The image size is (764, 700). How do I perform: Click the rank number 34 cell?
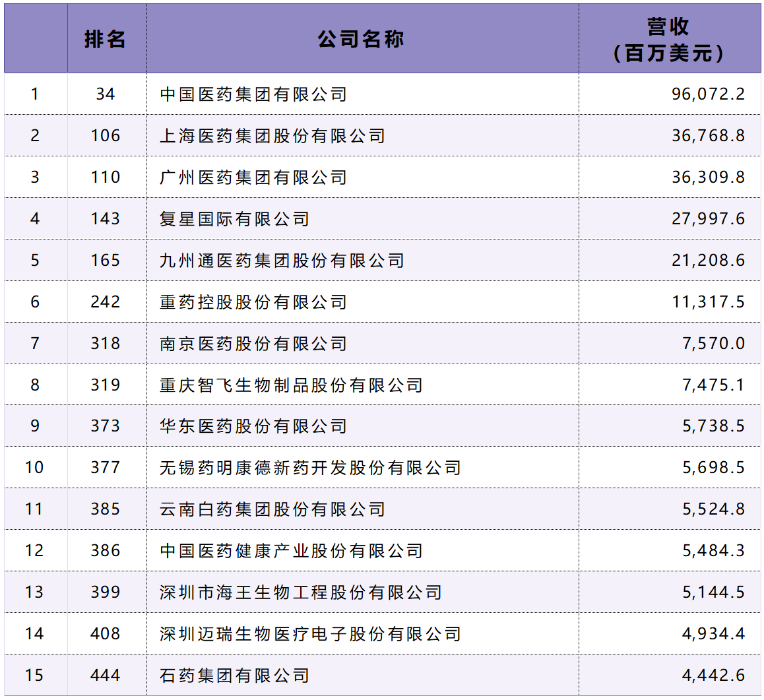[106, 94]
